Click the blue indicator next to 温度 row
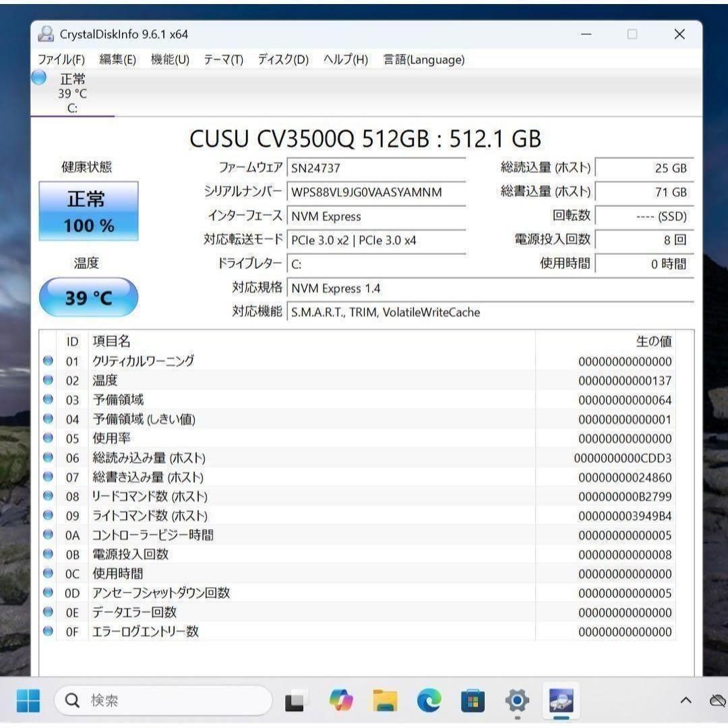This screenshot has width=728, height=728. pyautogui.click(x=48, y=380)
